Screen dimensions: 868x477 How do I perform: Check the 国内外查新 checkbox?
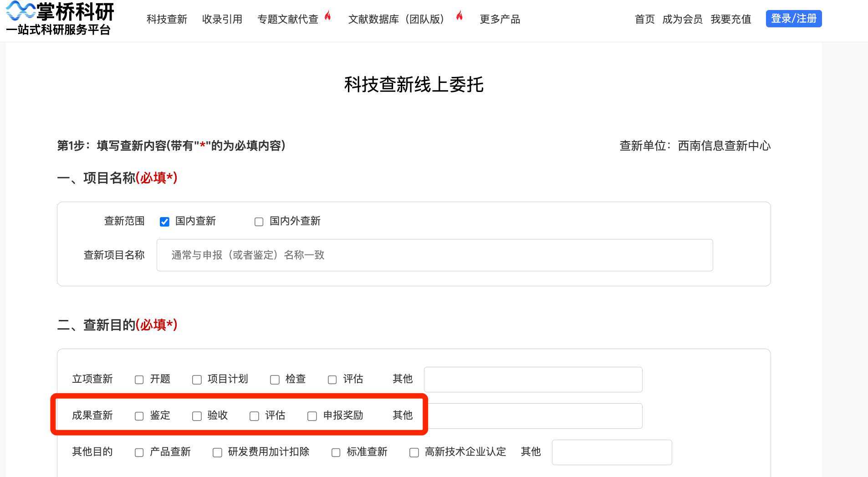pyautogui.click(x=259, y=222)
